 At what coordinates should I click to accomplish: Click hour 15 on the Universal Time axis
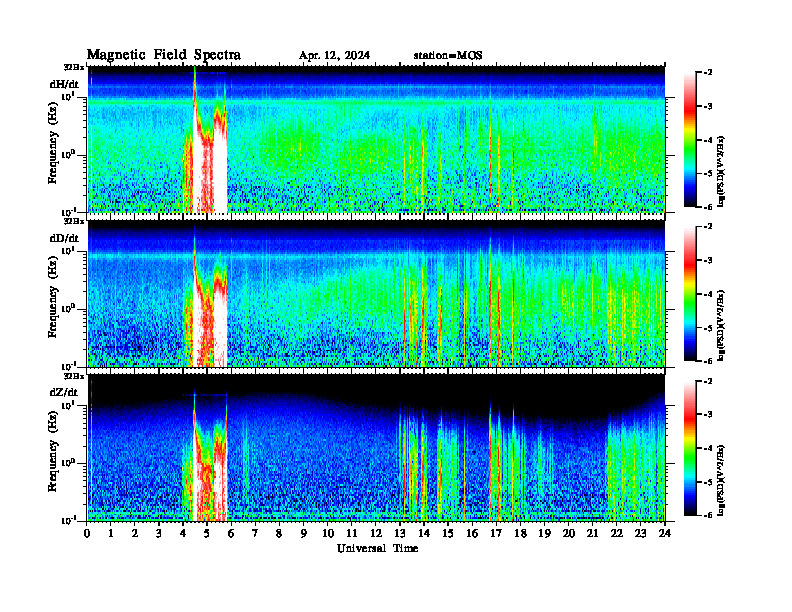point(449,534)
